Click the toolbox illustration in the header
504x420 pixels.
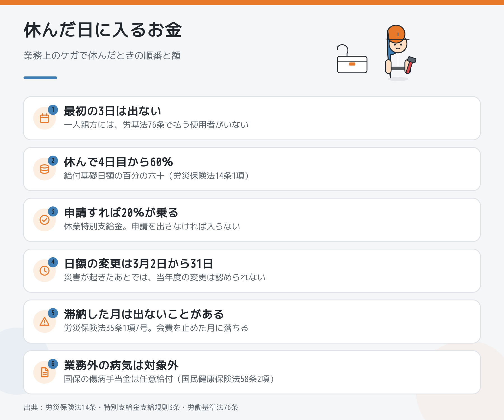pos(352,59)
